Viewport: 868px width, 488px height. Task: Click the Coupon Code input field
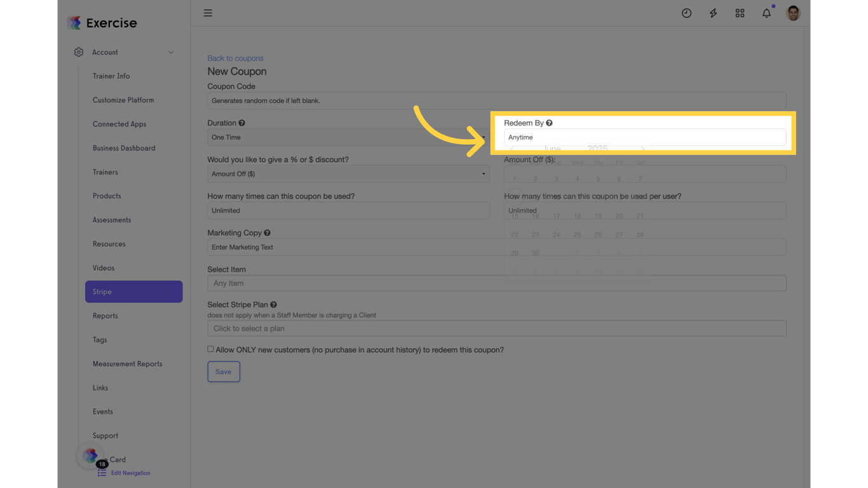click(496, 100)
